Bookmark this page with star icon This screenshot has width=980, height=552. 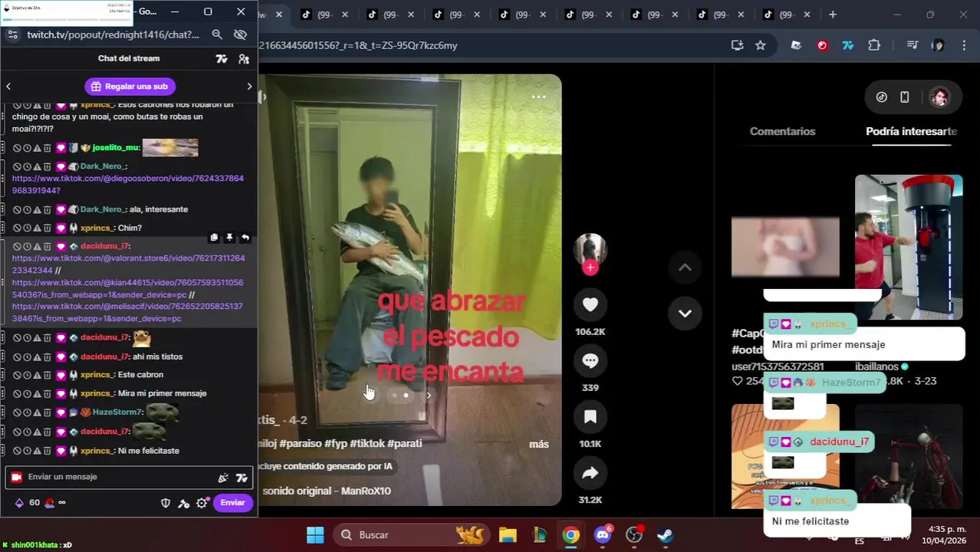click(760, 45)
